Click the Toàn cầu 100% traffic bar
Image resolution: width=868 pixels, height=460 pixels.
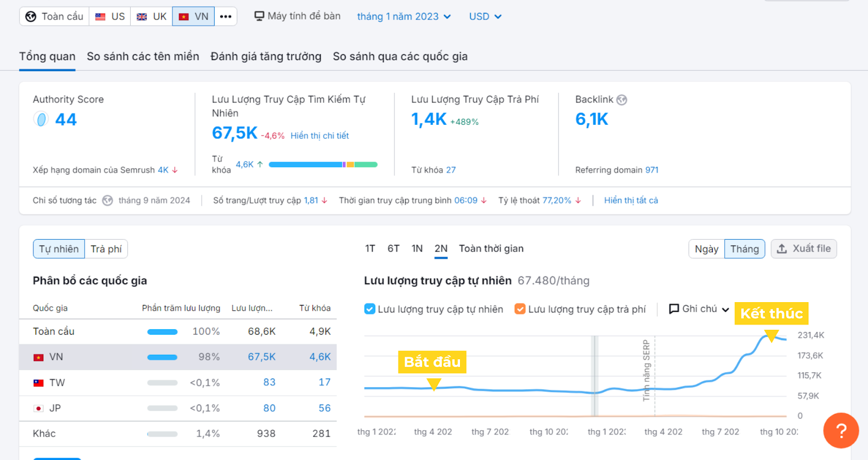coord(162,332)
